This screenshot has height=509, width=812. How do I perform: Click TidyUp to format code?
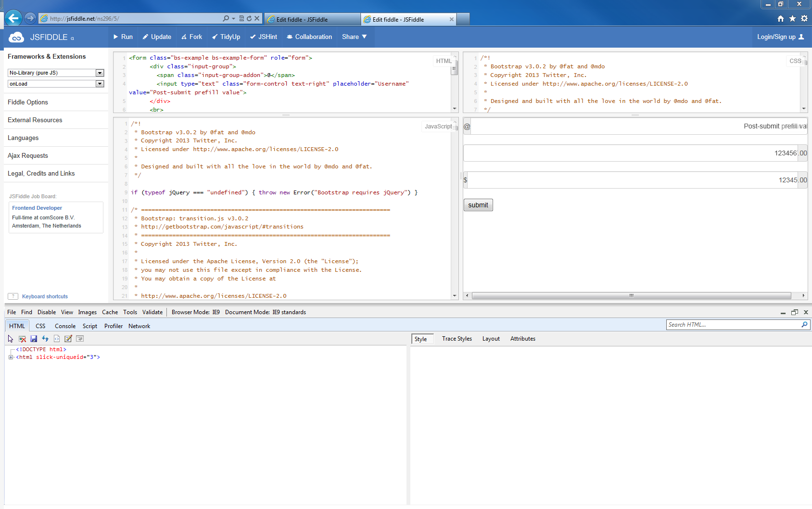(x=226, y=37)
